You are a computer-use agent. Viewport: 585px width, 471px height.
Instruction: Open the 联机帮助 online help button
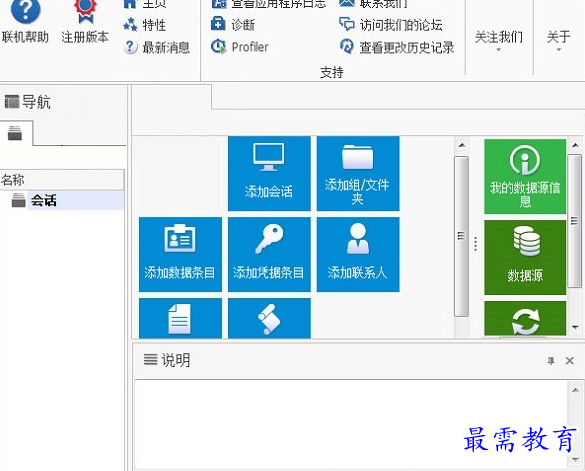click(25, 22)
